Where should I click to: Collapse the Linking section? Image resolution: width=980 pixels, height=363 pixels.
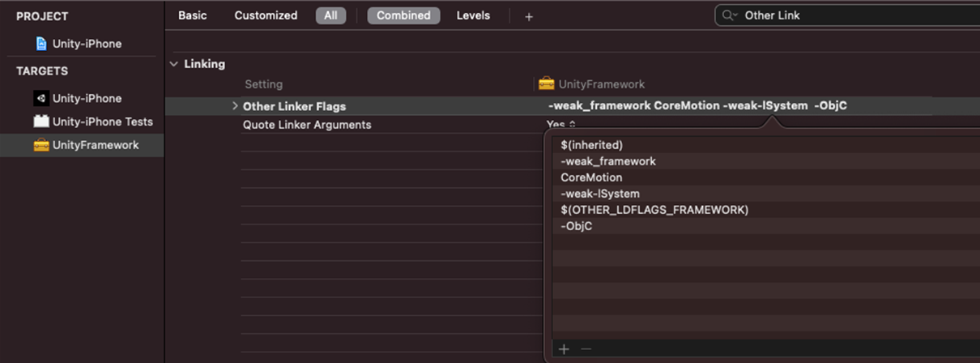(173, 64)
